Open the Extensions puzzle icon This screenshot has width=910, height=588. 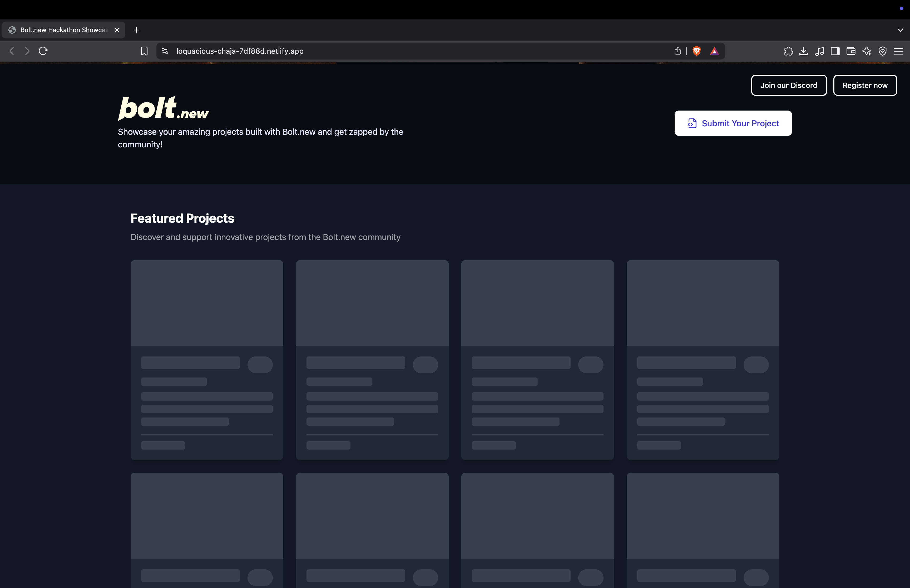point(788,51)
